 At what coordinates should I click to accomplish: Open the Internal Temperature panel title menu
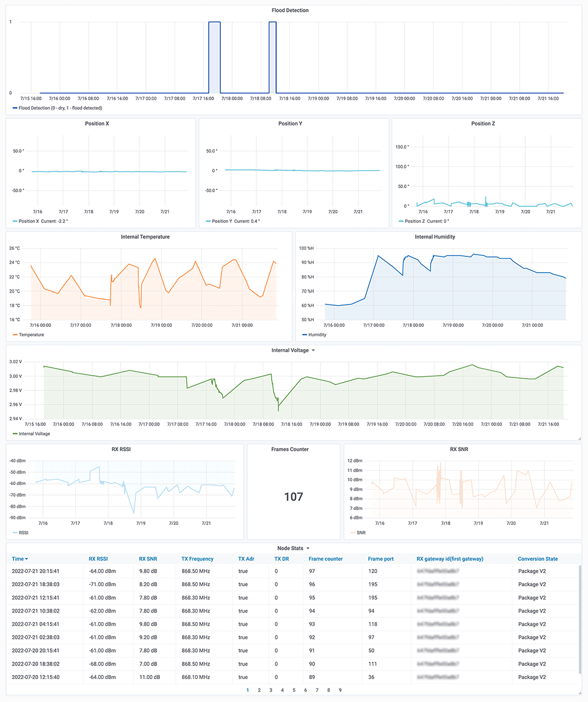145,237
